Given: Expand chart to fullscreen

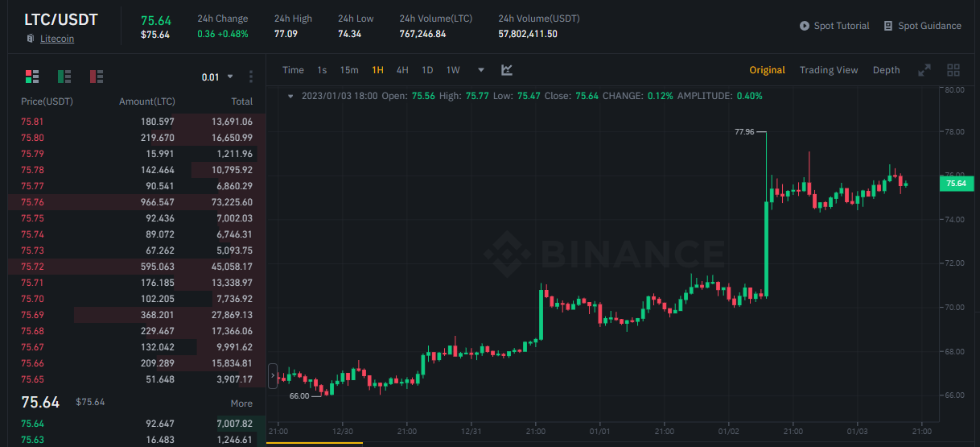Looking at the screenshot, I should pyautogui.click(x=924, y=70).
